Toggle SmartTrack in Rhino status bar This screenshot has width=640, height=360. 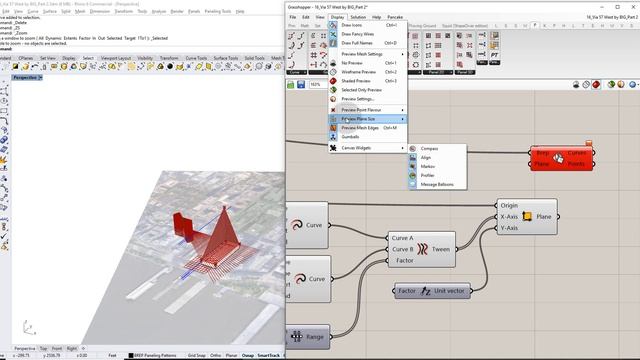coord(269,356)
